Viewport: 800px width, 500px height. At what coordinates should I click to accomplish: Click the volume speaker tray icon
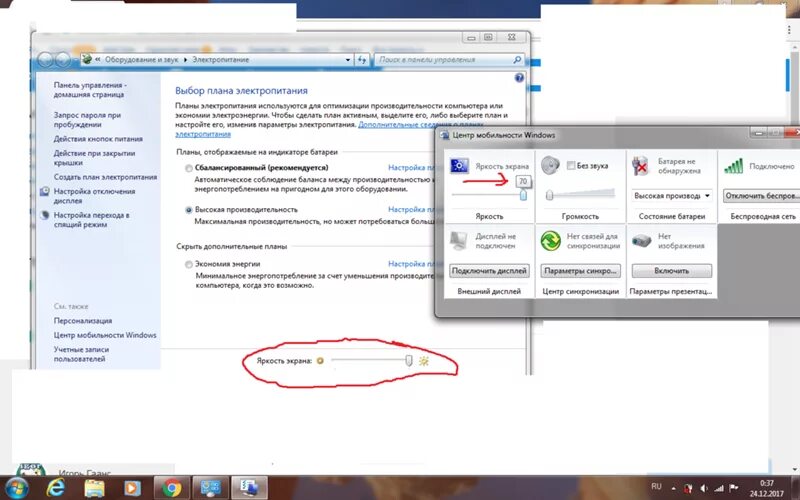point(704,488)
